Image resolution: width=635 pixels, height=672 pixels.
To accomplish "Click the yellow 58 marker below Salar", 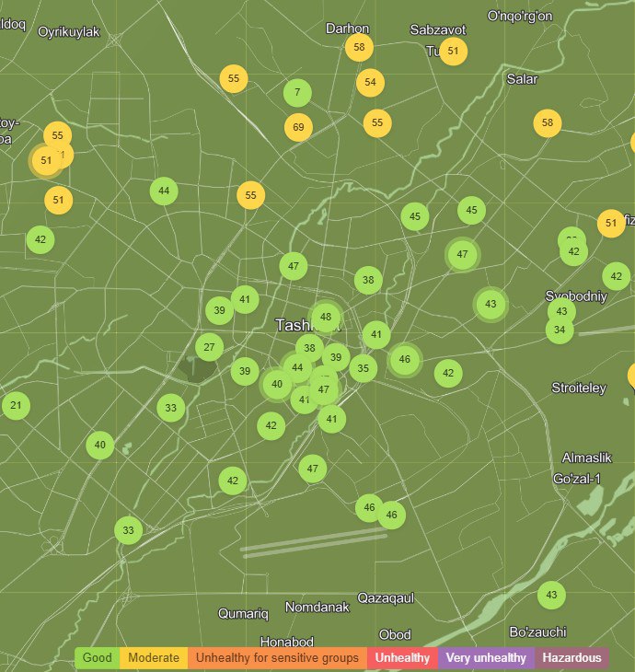I will 548,122.
